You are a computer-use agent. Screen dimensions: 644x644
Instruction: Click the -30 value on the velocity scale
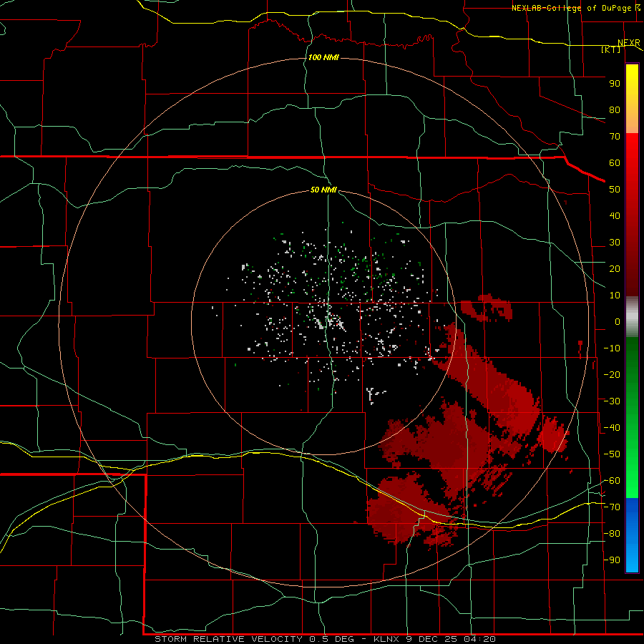tap(612, 401)
